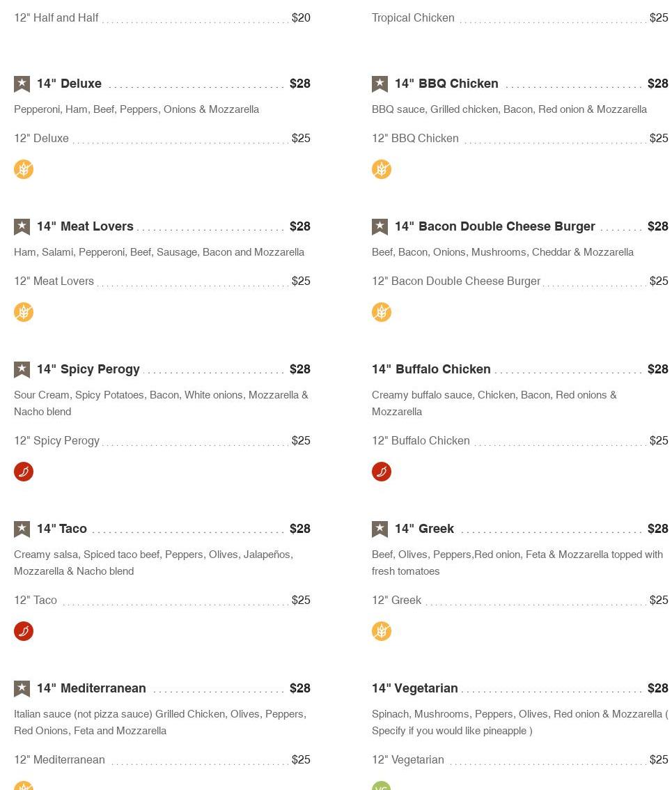Image resolution: width=672 pixels, height=790 pixels.
Task: Click the gluten-free wheat icon under 12" Deluxe
Action: click(x=24, y=169)
